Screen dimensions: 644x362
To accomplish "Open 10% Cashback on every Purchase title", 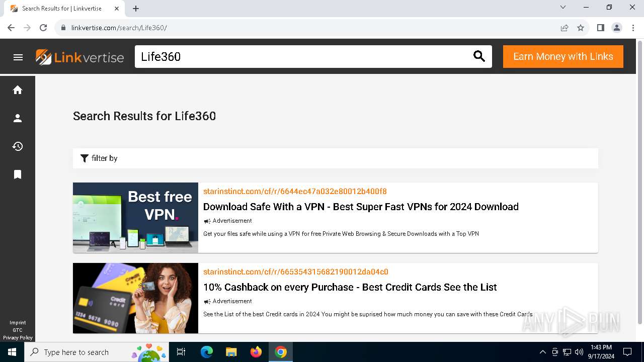I will (x=350, y=287).
